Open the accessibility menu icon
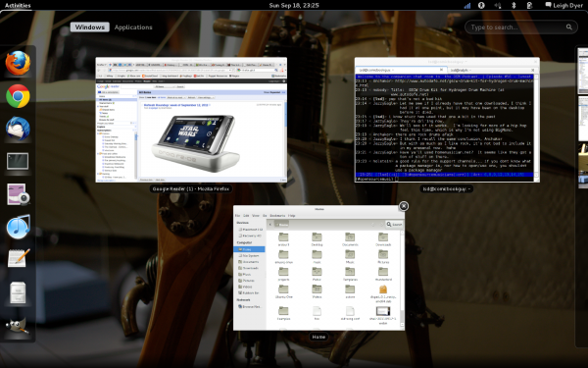 pos(481,5)
